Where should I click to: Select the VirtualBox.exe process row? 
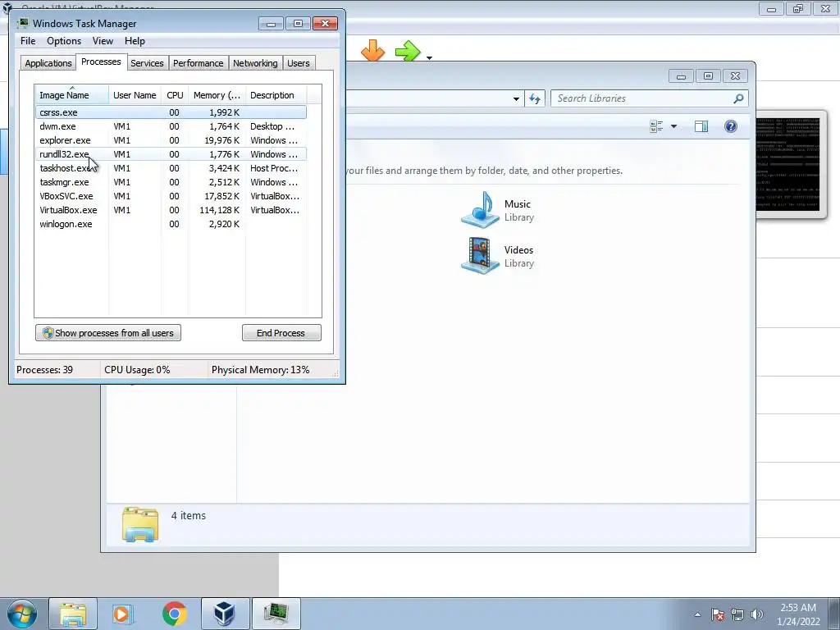click(171, 210)
